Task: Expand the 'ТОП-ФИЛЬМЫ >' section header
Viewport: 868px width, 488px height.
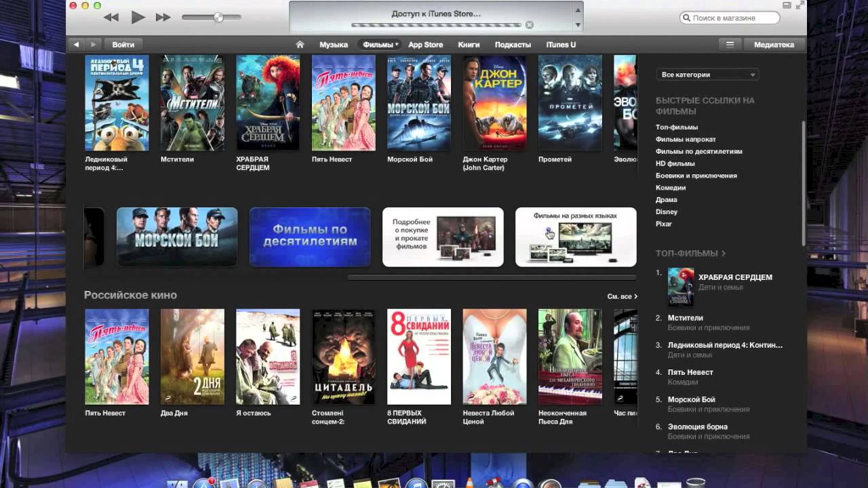Action: (690, 253)
